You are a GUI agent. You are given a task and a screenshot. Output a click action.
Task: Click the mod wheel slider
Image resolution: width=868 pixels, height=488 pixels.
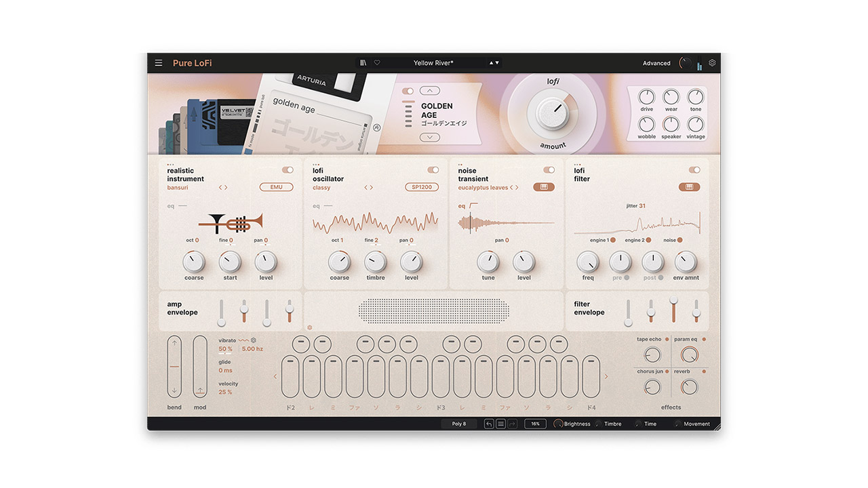point(199,367)
